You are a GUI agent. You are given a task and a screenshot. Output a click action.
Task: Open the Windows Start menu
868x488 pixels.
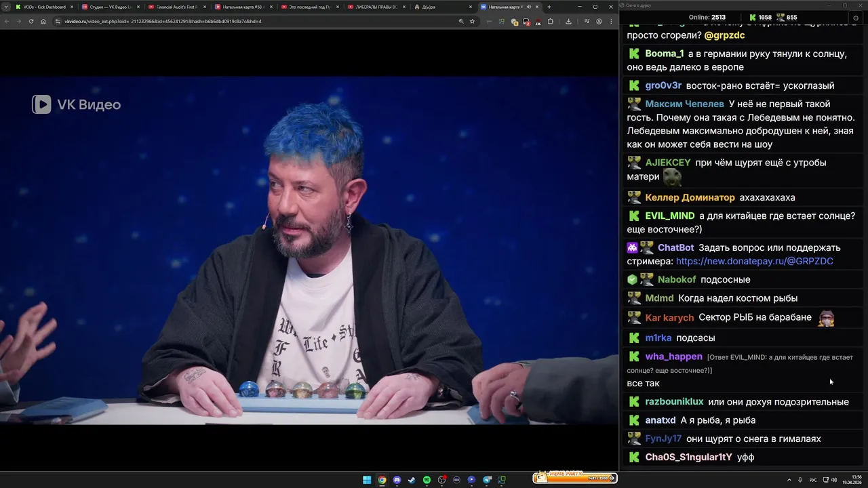(x=367, y=480)
